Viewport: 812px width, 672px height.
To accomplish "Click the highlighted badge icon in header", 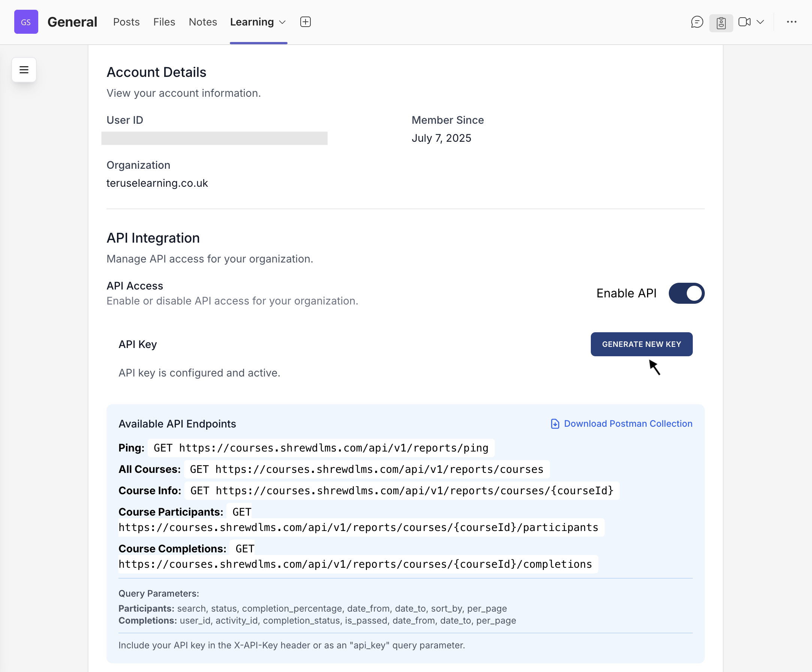I will [721, 23].
